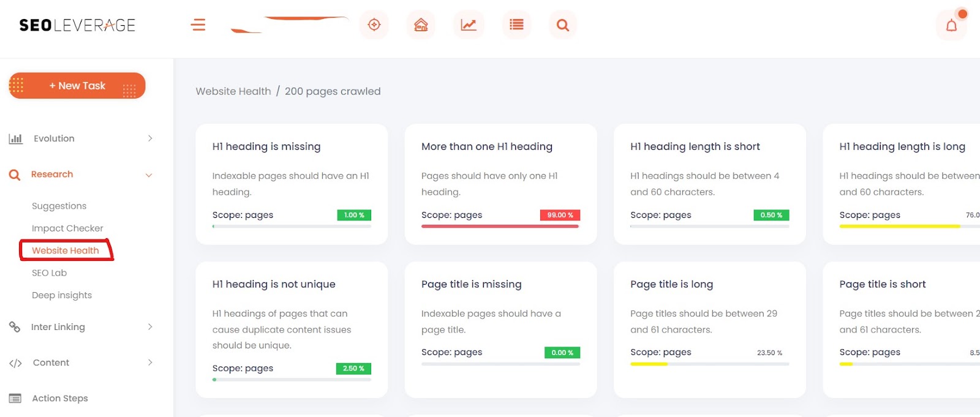The height and width of the screenshot is (417, 980).
Task: Open Inter Linking menu item
Action: coord(58,327)
